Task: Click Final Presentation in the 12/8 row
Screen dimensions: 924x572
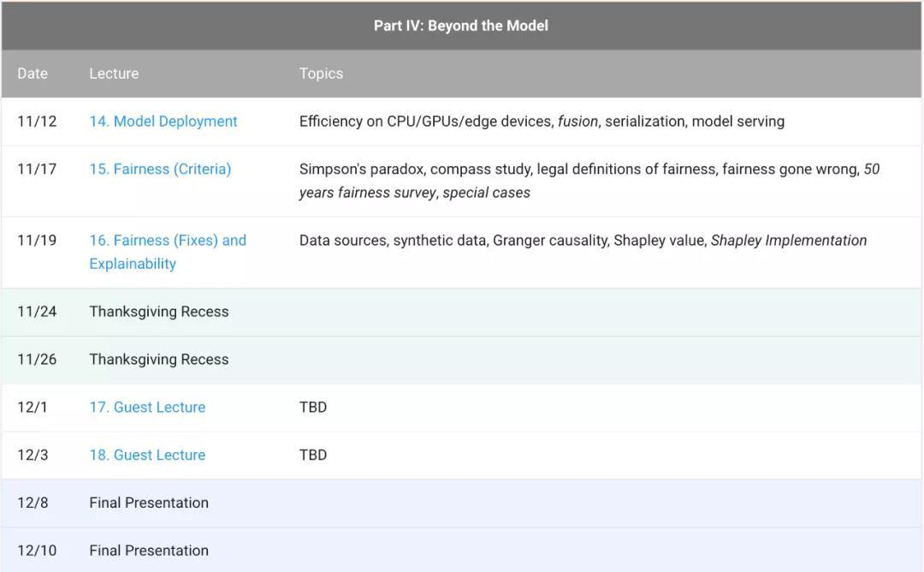Action: click(149, 503)
